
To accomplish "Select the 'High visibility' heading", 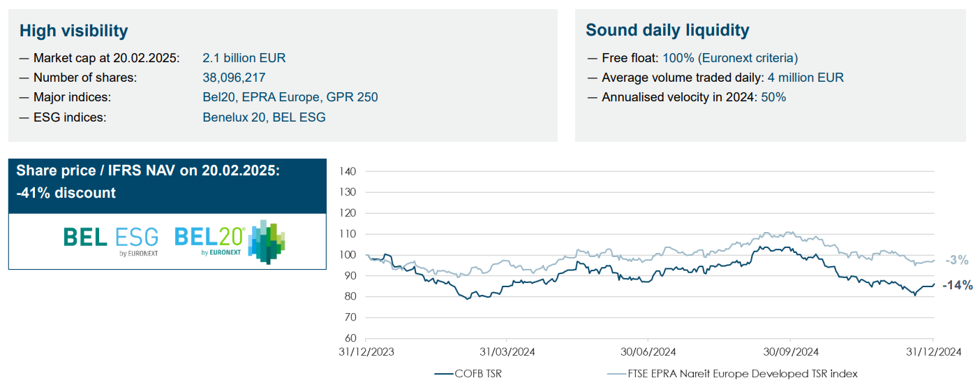I will [x=74, y=31].
